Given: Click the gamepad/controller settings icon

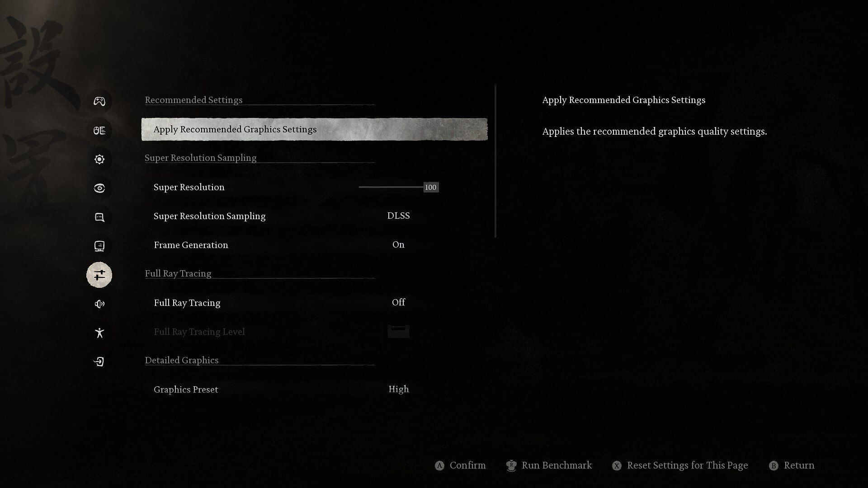Looking at the screenshot, I should tap(99, 101).
